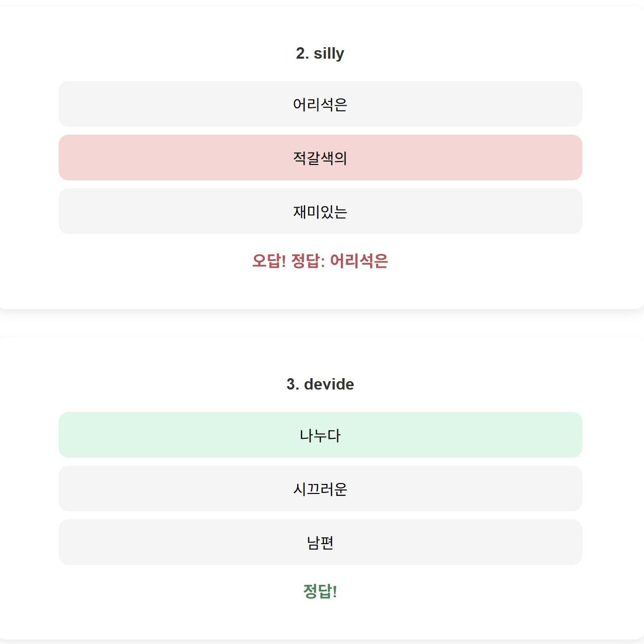Pick the middle option under devide
The height and width of the screenshot is (644, 644).
click(320, 489)
